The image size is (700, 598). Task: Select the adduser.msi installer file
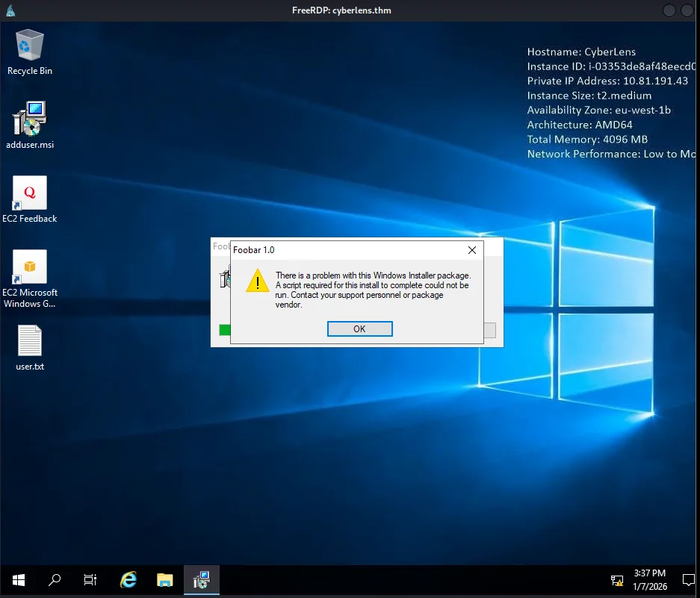coord(30,121)
